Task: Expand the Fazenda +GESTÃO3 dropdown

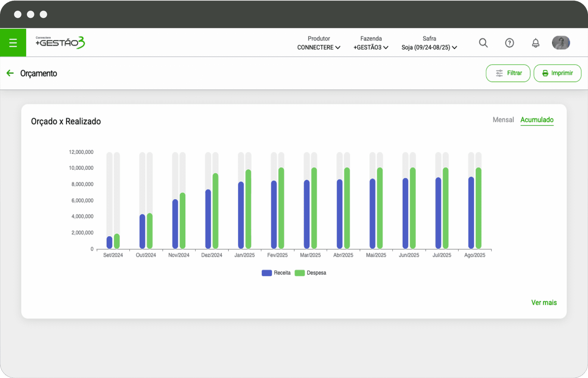Action: [371, 47]
